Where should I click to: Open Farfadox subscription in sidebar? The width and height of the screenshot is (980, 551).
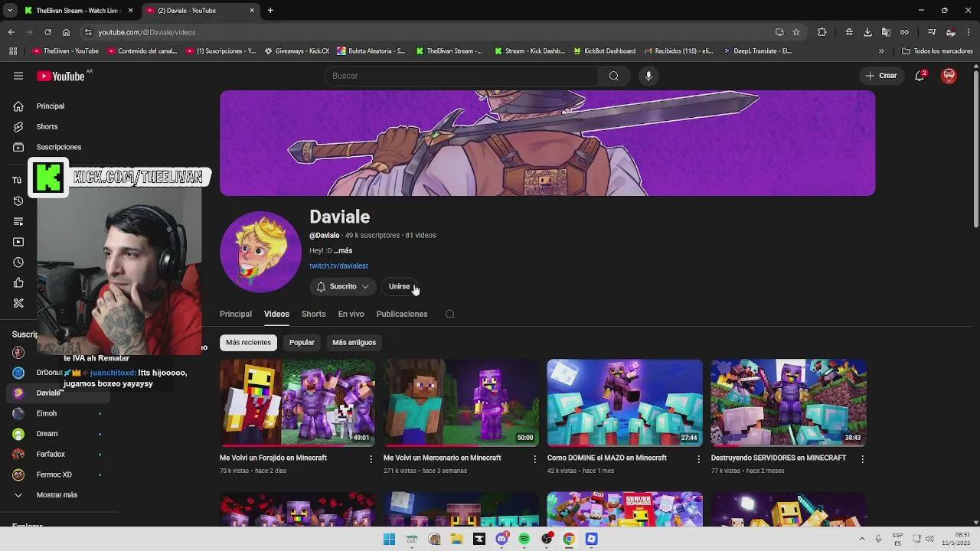pyautogui.click(x=57, y=455)
